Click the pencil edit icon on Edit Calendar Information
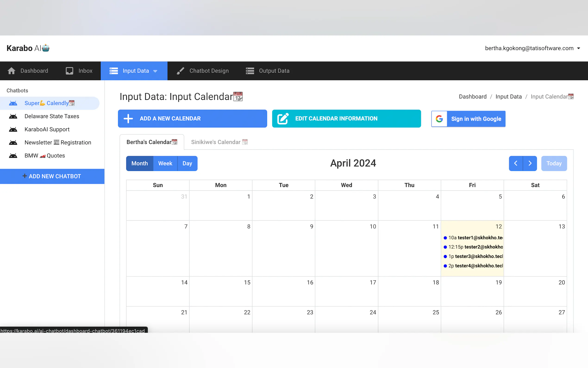 (283, 118)
